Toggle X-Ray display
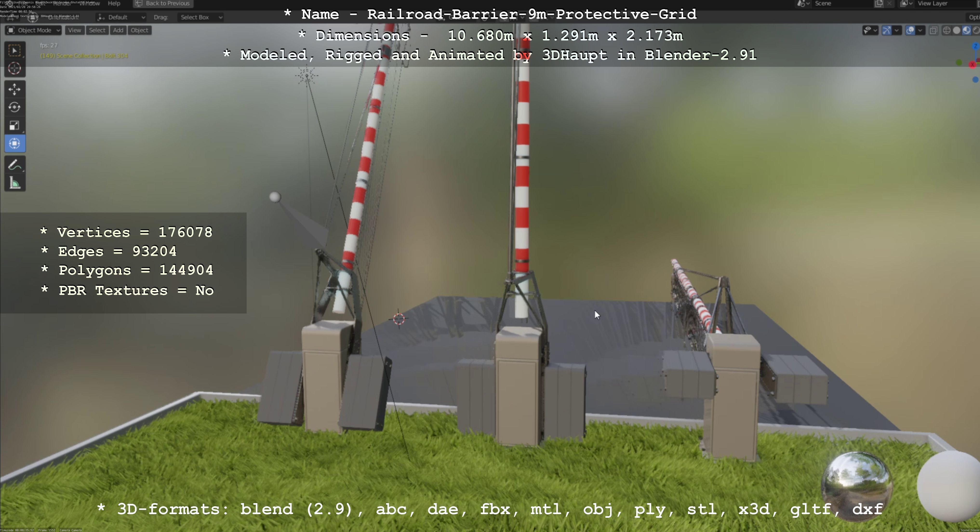This screenshot has width=980, height=532. (x=933, y=30)
